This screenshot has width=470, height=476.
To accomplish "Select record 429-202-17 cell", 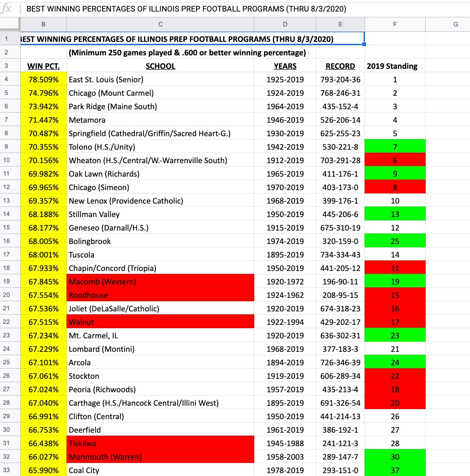I will click(340, 322).
